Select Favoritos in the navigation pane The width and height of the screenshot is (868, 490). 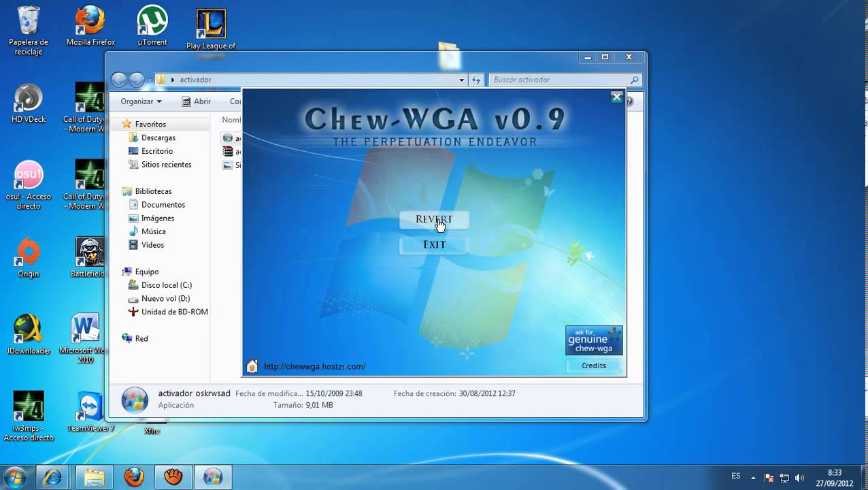[150, 125]
